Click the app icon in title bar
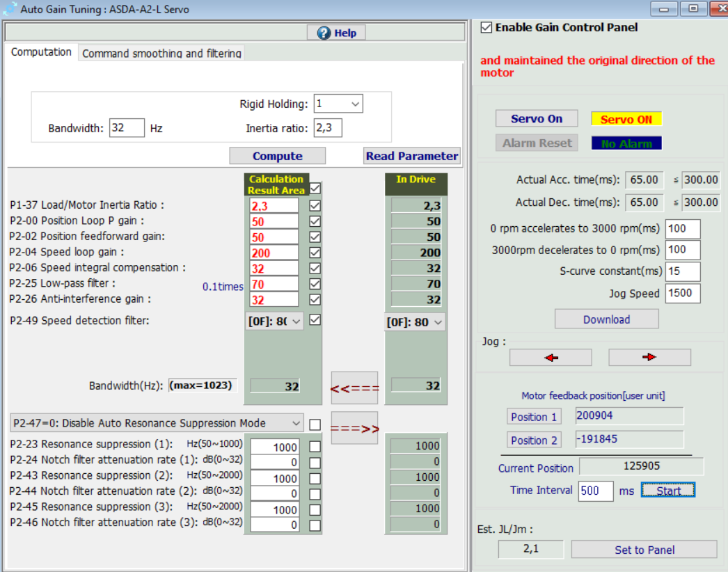728x572 pixels. (x=9, y=9)
